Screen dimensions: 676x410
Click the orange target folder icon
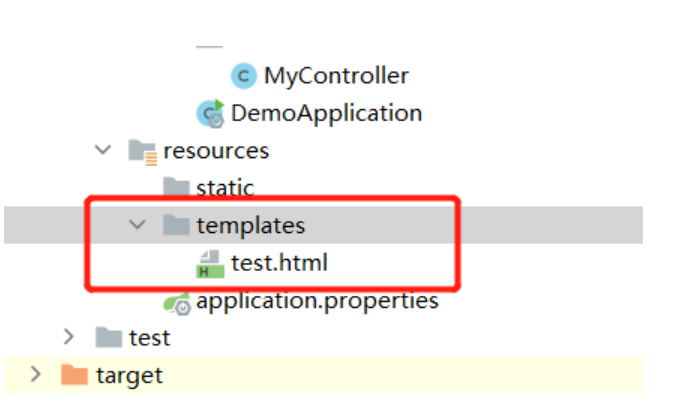tap(74, 375)
